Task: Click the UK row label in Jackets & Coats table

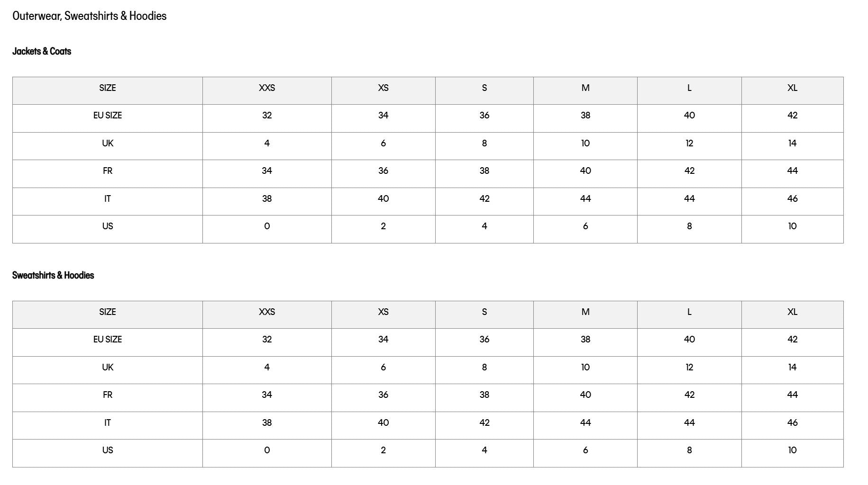Action: 108,144
